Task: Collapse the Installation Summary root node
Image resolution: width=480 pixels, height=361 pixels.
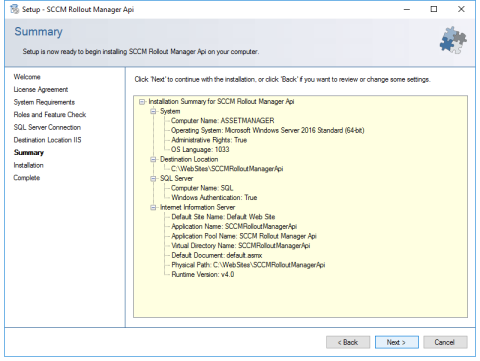Action: 142,102
